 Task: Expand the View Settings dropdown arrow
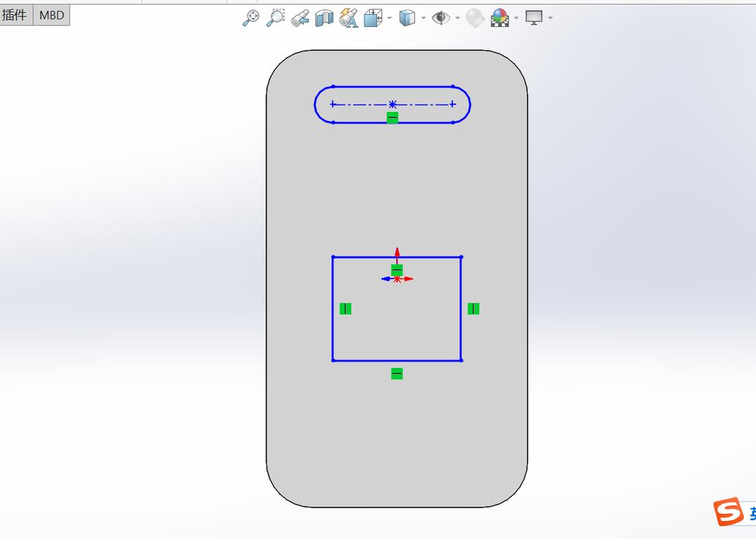[x=550, y=18]
